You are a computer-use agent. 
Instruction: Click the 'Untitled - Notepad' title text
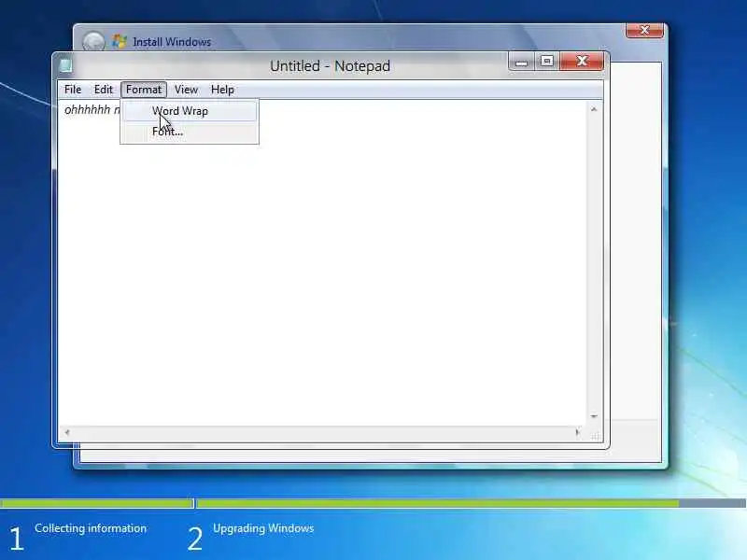click(331, 65)
